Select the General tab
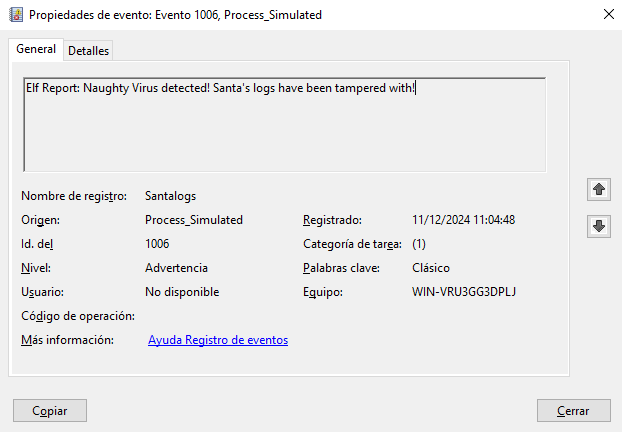The height and width of the screenshot is (432, 622). click(36, 50)
